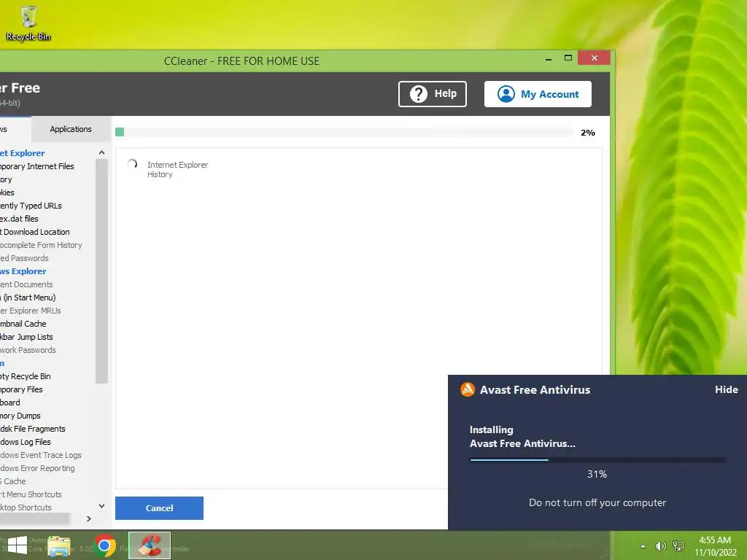The height and width of the screenshot is (560, 747).
Task: Select the Index.dat files list item
Action: click(19, 219)
